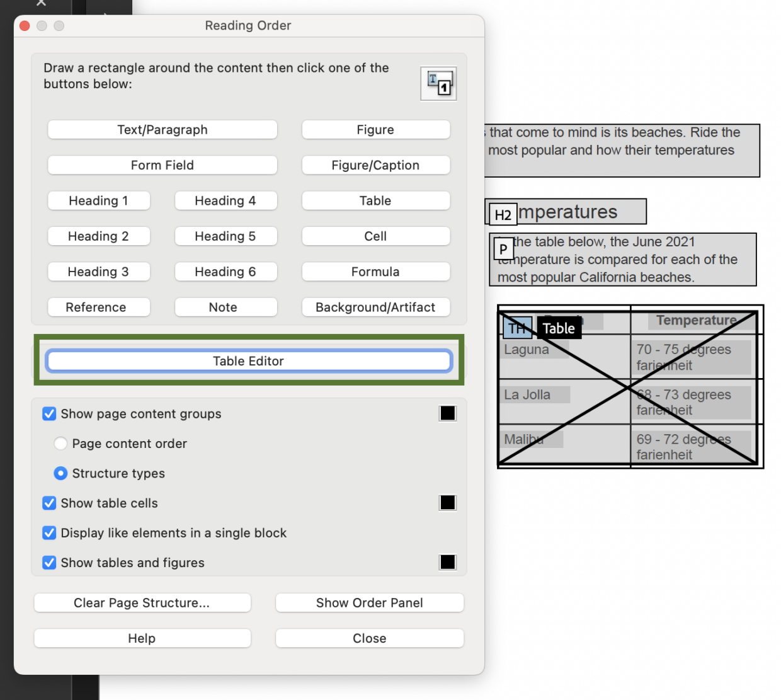Select the H2 tag beside Temperatures heading
The width and height of the screenshot is (781, 700).
(x=502, y=215)
